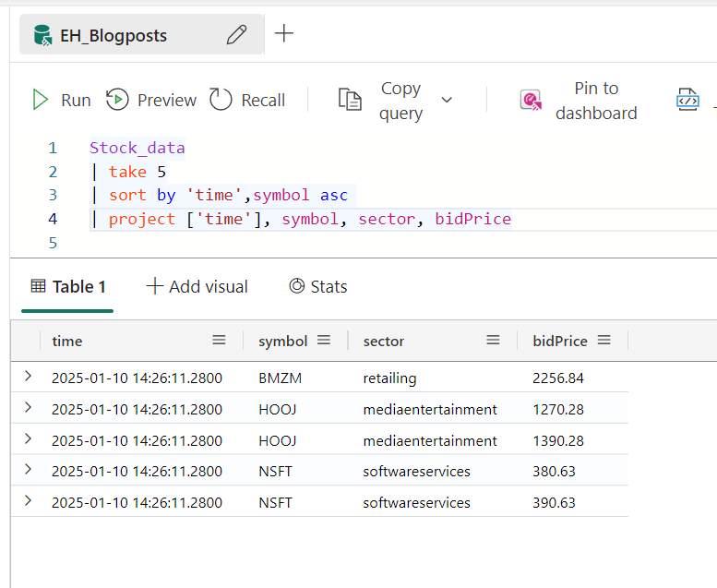The width and height of the screenshot is (717, 588).
Task: Open the Stats tab
Action: click(318, 287)
